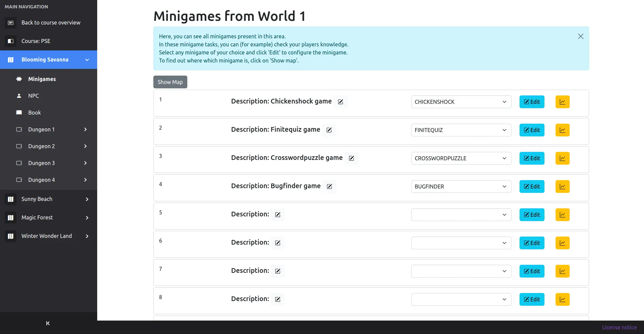
Task: Open the FINITEQUIZ game type dropdown
Action: click(461, 130)
